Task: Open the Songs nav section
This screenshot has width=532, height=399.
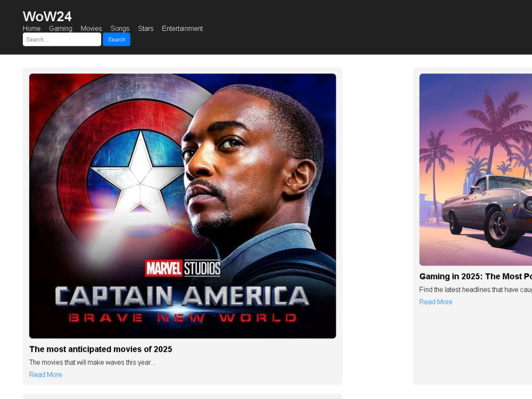Action: 120,29
